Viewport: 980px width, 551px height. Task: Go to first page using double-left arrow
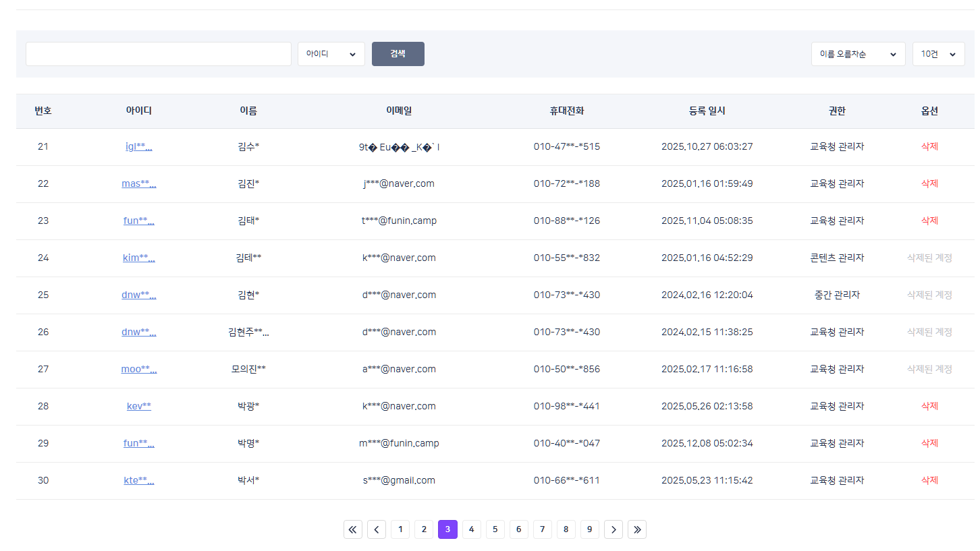(353, 529)
